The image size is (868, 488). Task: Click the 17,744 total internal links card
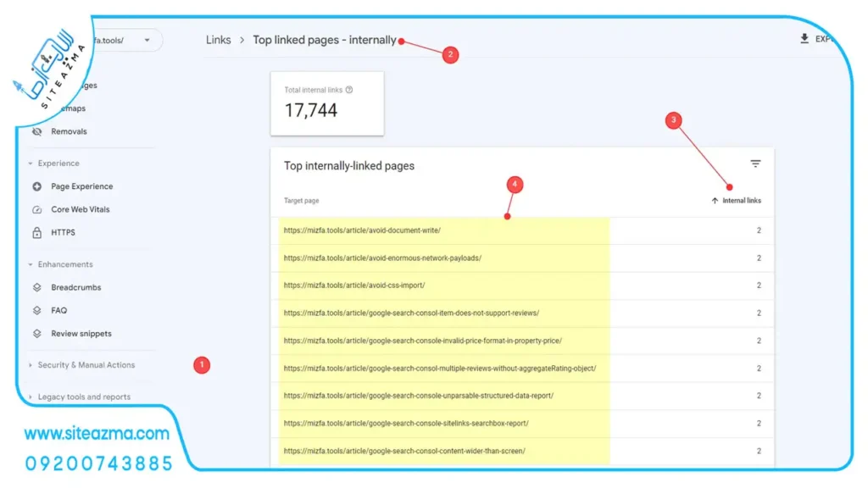[x=327, y=103]
